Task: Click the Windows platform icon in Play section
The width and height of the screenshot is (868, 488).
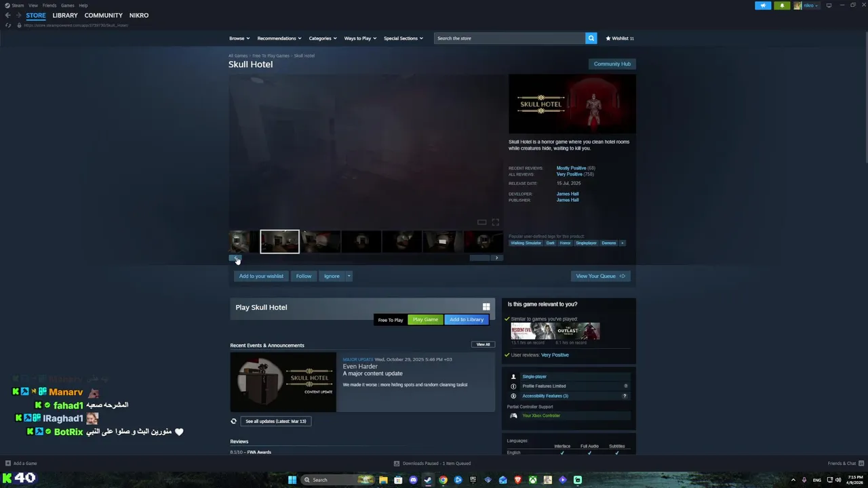Action: 486,307
